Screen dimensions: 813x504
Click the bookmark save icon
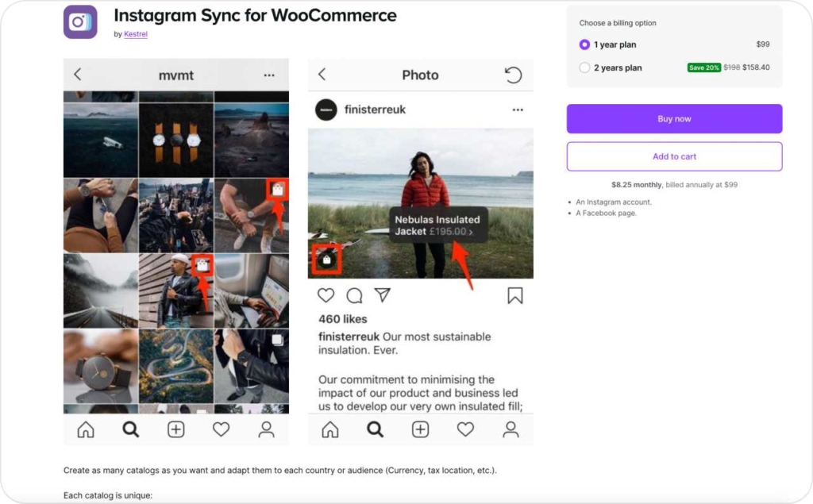pyautogui.click(x=514, y=295)
